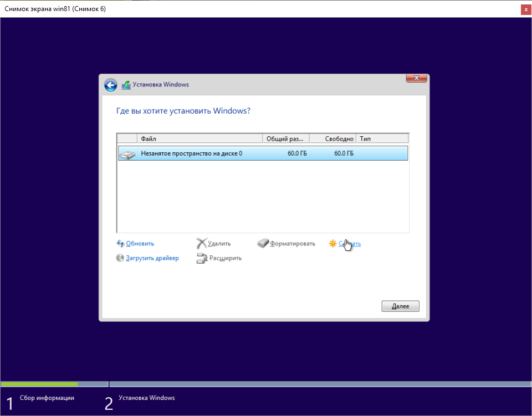Close the snapshot viewer window
This screenshot has width=532, height=416.
coord(526,10)
